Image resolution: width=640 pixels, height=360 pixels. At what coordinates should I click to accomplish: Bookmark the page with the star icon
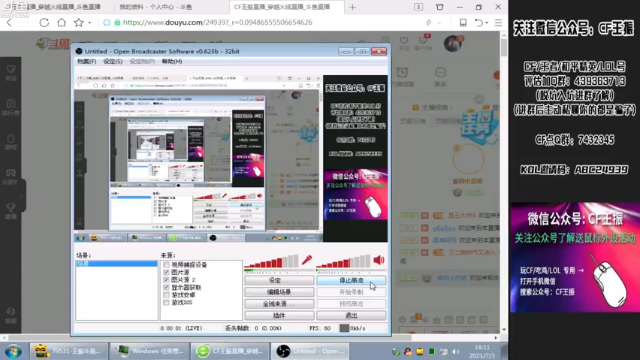[x=78, y=22]
